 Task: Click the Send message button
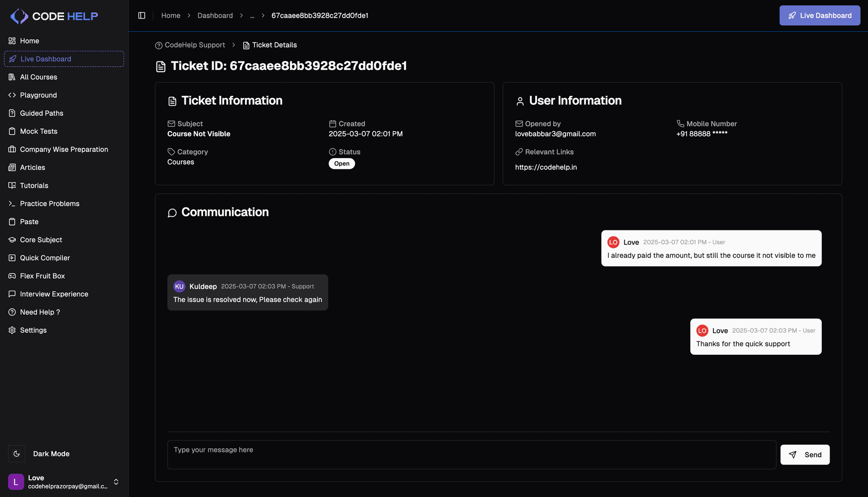click(x=805, y=455)
